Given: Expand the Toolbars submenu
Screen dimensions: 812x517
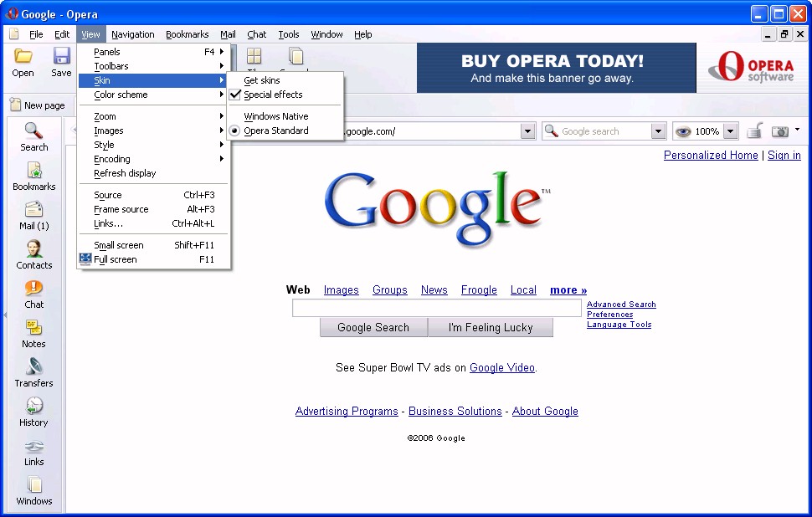Looking at the screenshot, I should point(152,66).
